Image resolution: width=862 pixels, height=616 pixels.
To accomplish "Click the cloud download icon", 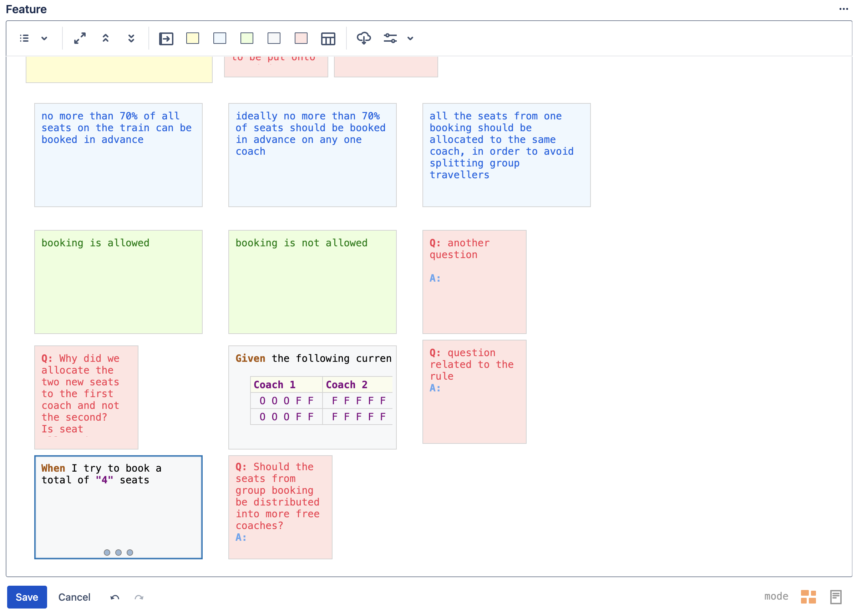I will pyautogui.click(x=364, y=38).
